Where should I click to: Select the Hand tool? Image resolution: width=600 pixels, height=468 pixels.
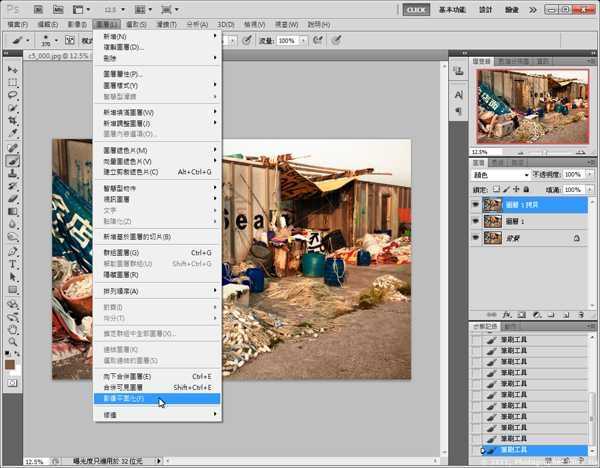(13, 328)
